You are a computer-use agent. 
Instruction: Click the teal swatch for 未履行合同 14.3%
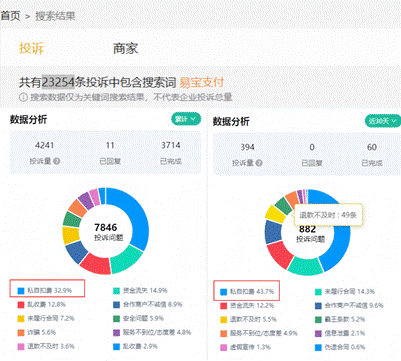coord(318,292)
